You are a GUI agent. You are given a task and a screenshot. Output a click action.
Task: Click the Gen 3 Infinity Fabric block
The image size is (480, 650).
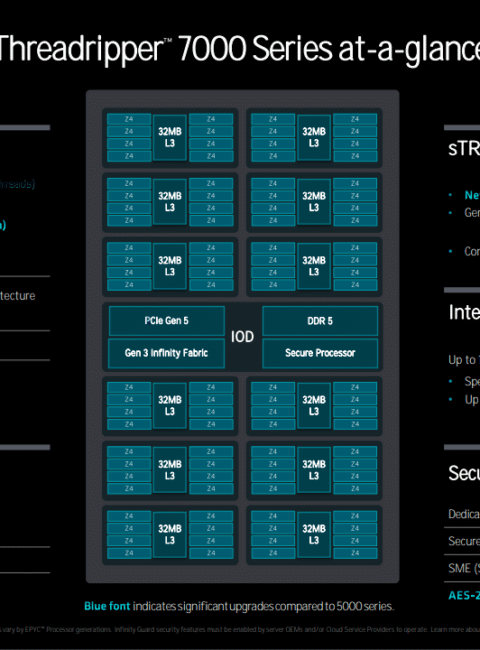click(166, 353)
